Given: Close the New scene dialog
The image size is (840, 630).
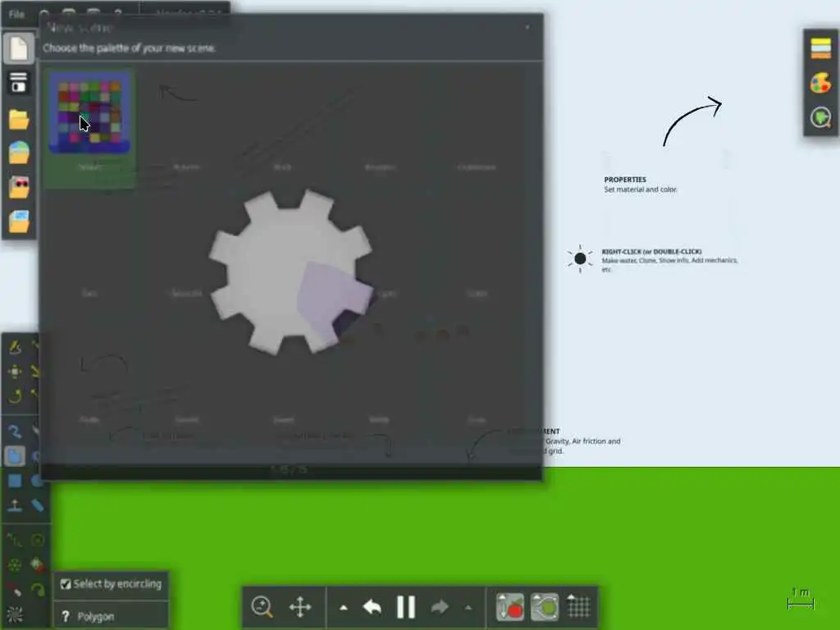Looking at the screenshot, I should pos(527,27).
